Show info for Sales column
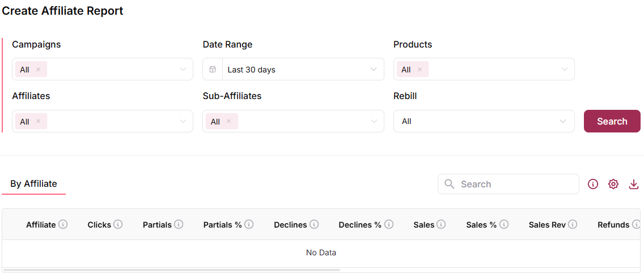The width and height of the screenshot is (644, 274). (441, 224)
